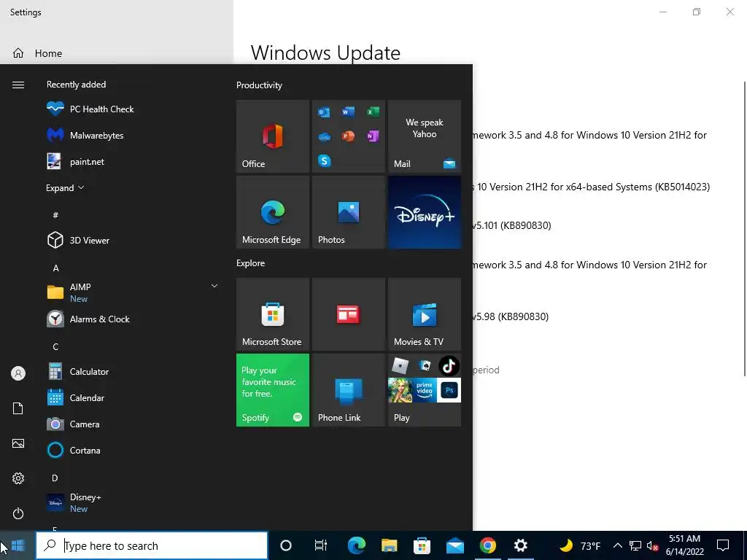Image resolution: width=747 pixels, height=560 pixels.
Task: Open Microsoft Store tile
Action: coord(273,314)
